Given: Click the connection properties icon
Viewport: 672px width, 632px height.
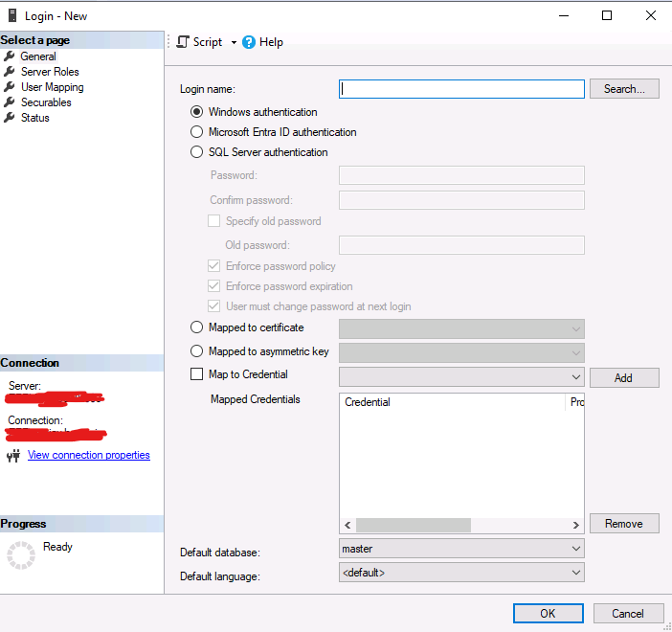Looking at the screenshot, I should 13,456.
